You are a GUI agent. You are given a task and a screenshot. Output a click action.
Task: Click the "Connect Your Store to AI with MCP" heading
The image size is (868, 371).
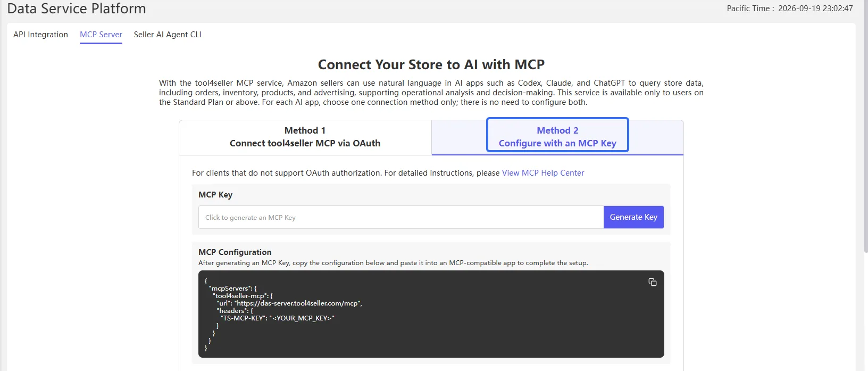coord(431,64)
